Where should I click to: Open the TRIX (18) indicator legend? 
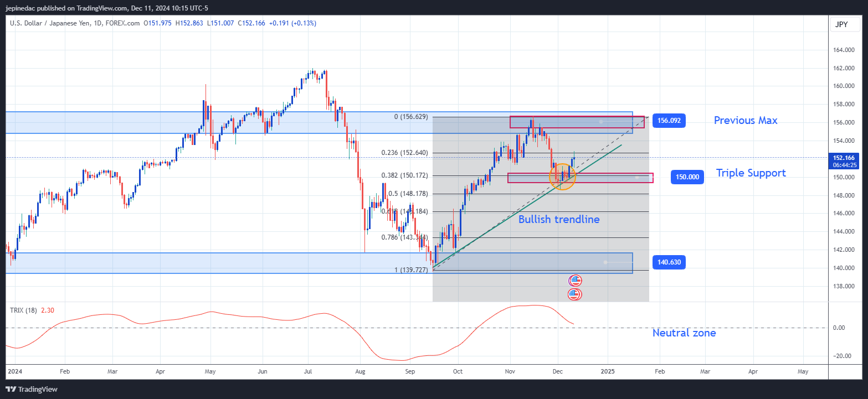pos(23,310)
